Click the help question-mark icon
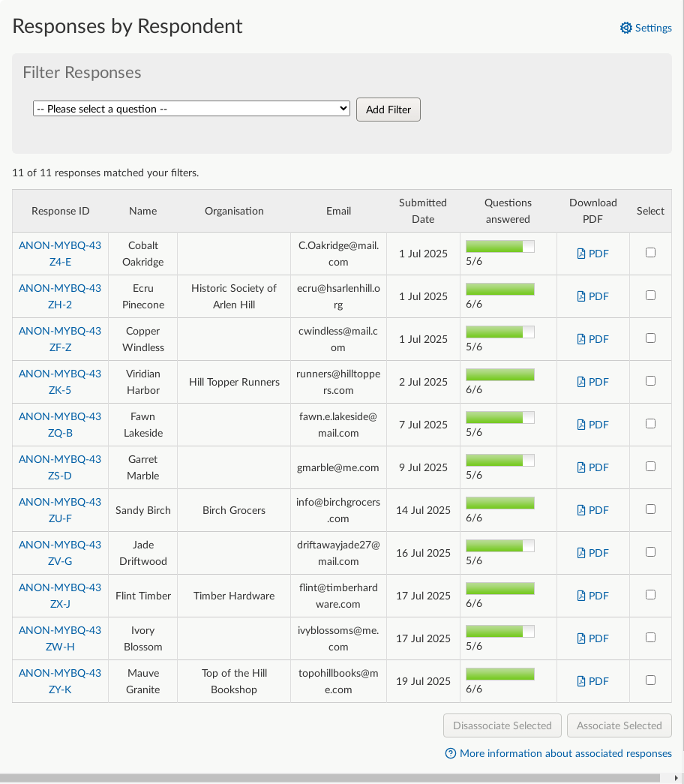684x784 pixels. 451,753
